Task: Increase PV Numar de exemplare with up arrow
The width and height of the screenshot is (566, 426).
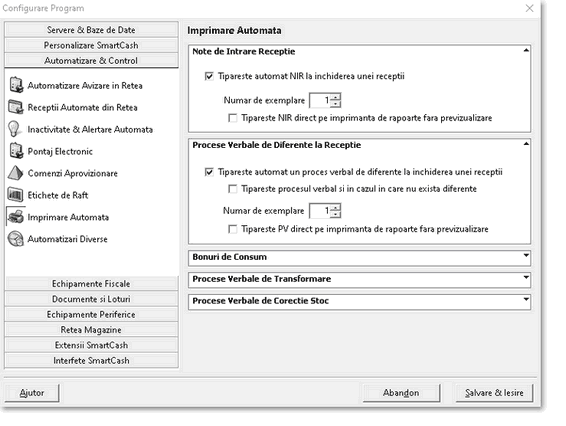Action: click(x=336, y=208)
